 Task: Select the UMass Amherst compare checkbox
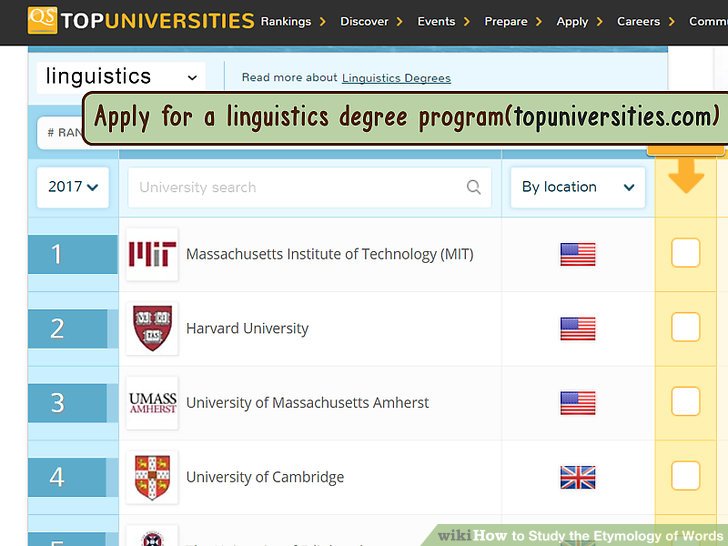click(x=685, y=402)
